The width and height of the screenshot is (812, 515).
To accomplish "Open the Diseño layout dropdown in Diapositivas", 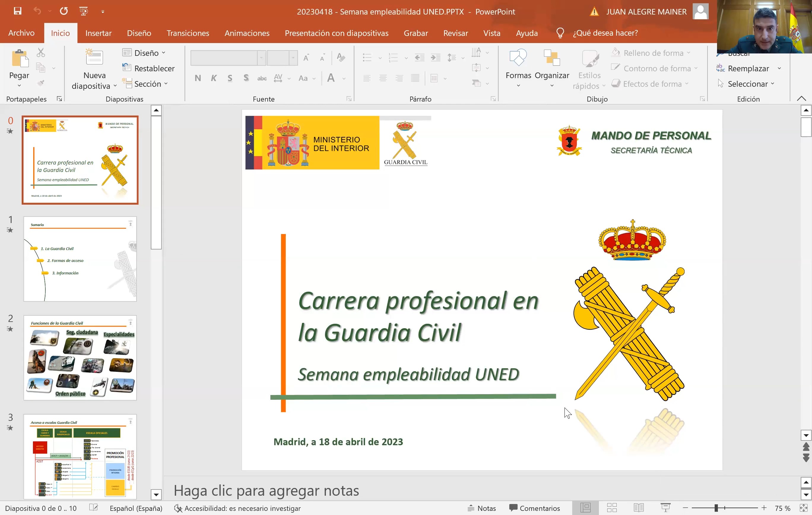I will (x=144, y=53).
